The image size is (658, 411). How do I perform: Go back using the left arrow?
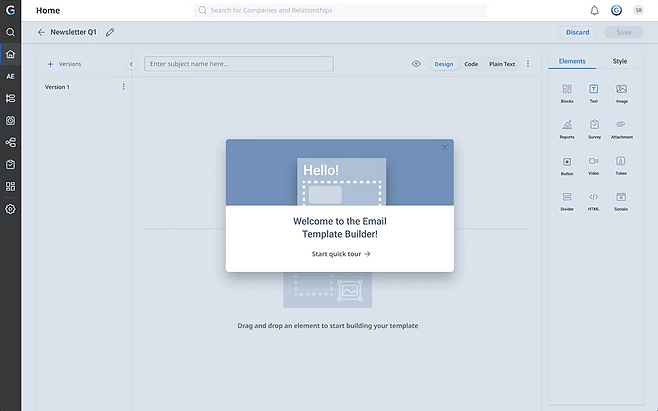(41, 32)
